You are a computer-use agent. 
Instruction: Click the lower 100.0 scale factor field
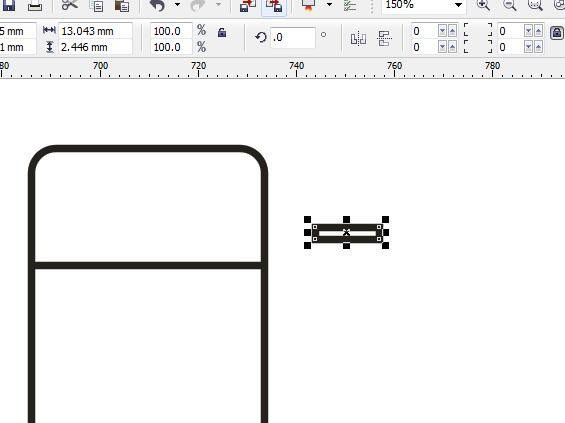point(171,47)
